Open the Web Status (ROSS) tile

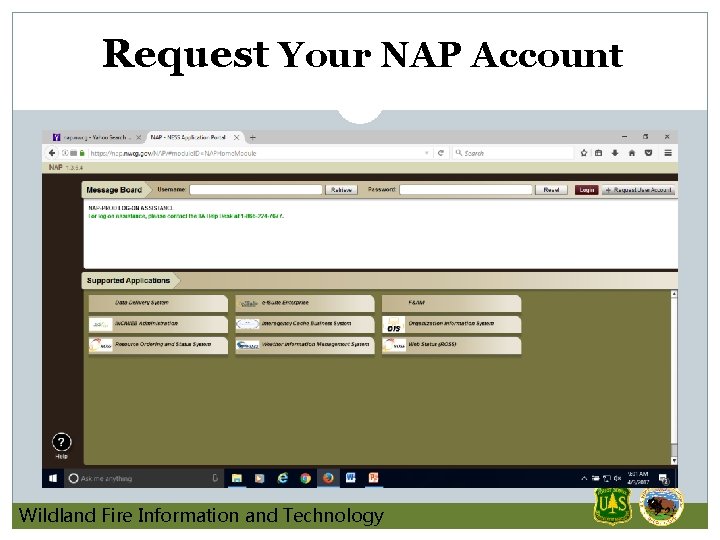pyautogui.click(x=451, y=345)
